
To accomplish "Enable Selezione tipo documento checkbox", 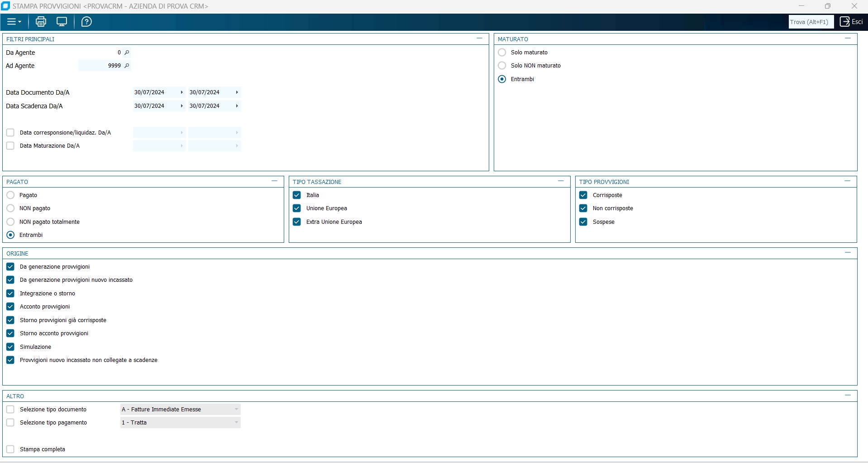I will [10, 410].
